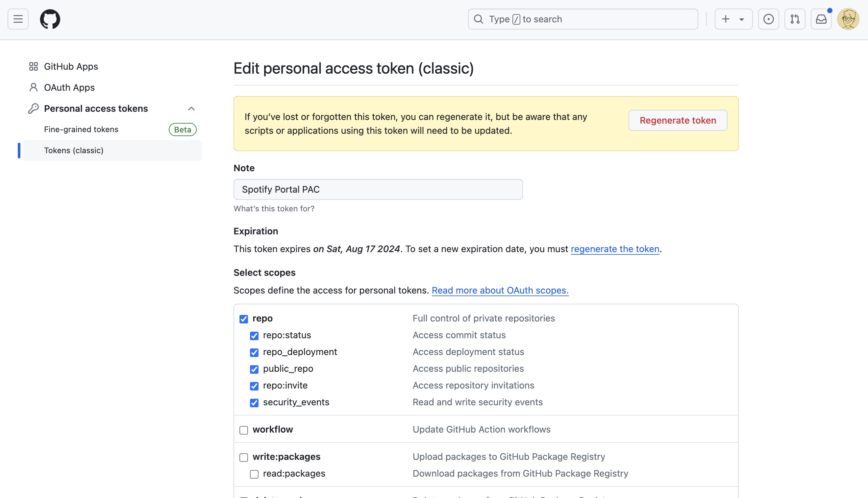Collapse the Personal access tokens section
The width and height of the screenshot is (868, 498).
(x=191, y=109)
